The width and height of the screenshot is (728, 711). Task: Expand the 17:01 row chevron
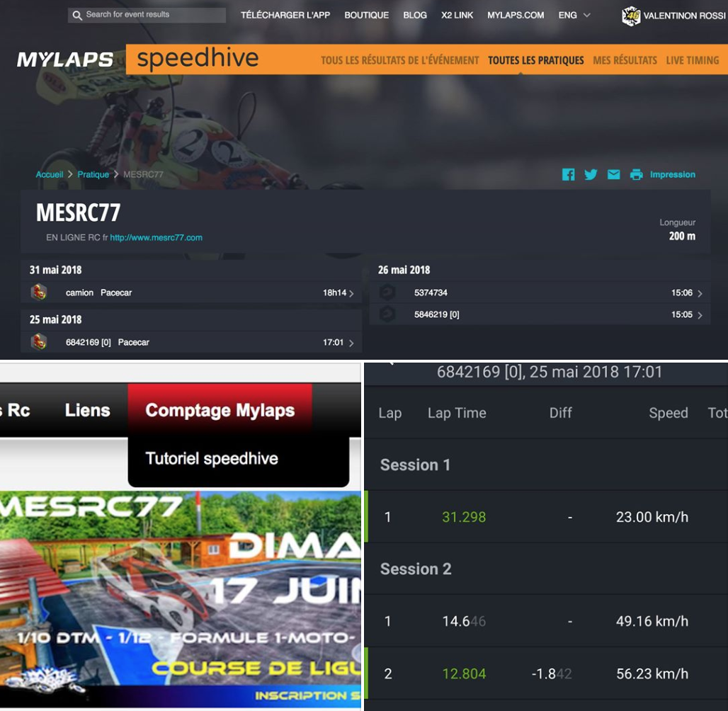point(351,343)
